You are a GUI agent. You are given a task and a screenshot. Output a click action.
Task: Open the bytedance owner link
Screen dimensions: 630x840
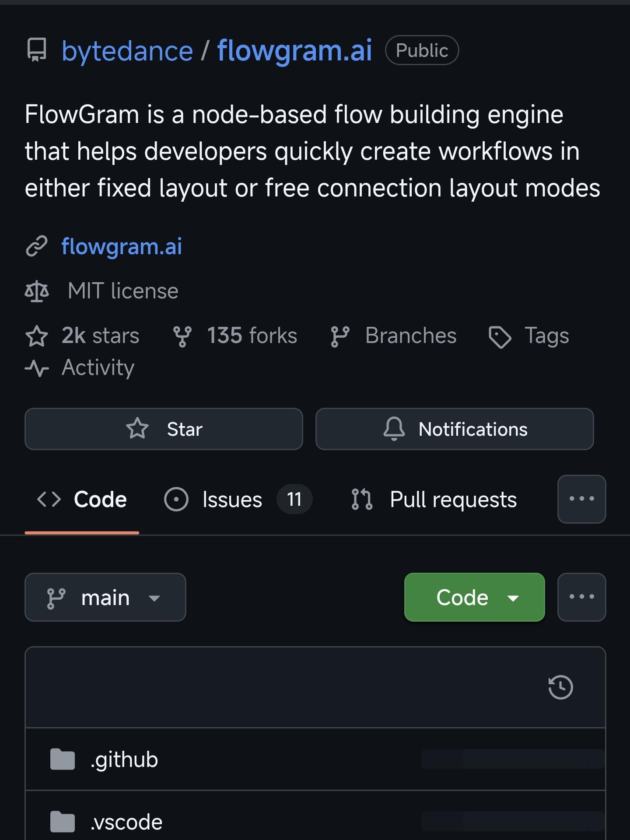tap(127, 50)
